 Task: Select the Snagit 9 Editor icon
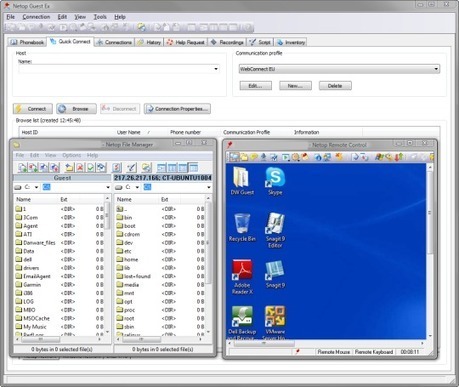point(275,230)
